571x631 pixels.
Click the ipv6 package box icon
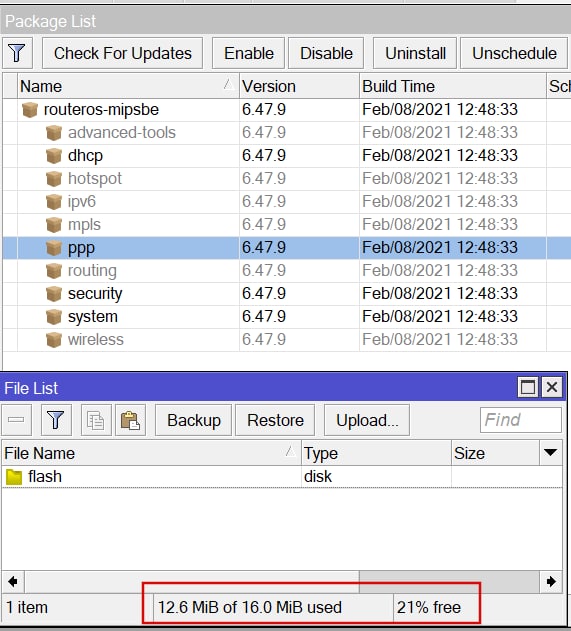click(54, 201)
